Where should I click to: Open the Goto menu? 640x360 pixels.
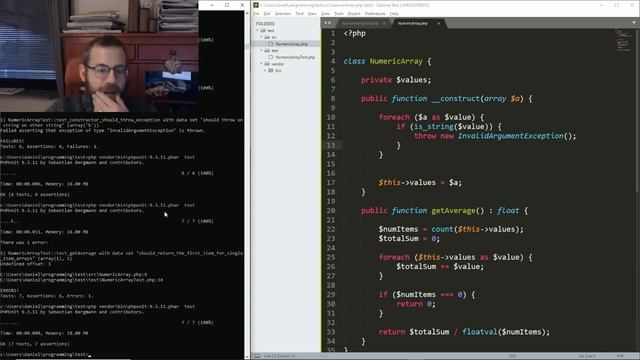[x=325, y=13]
